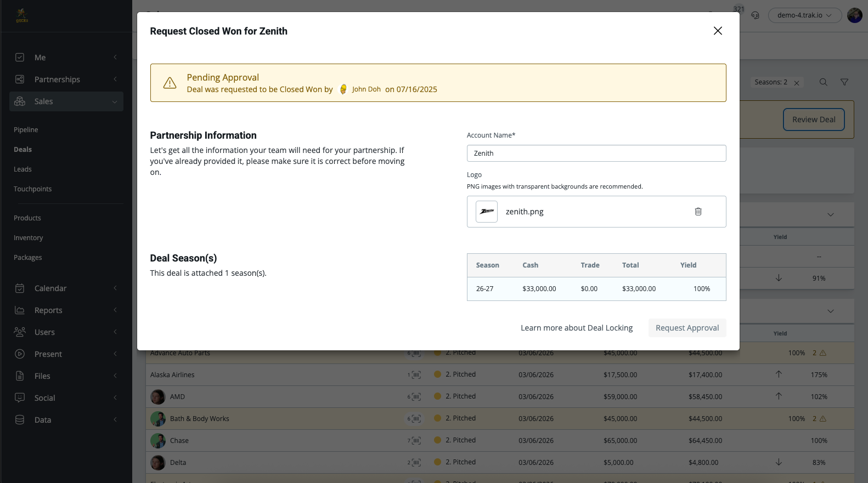Click the up arrow in AMD row

pyautogui.click(x=779, y=396)
